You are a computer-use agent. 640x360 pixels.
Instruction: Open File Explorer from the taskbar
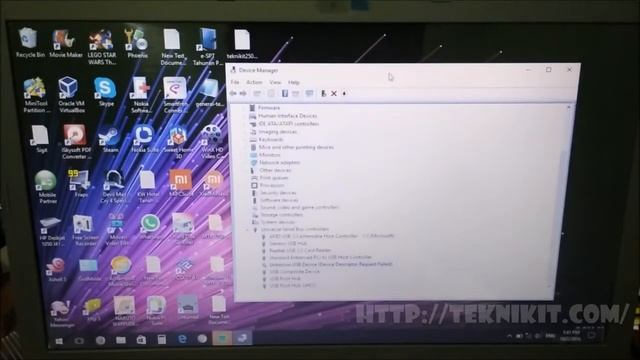pos(121,340)
